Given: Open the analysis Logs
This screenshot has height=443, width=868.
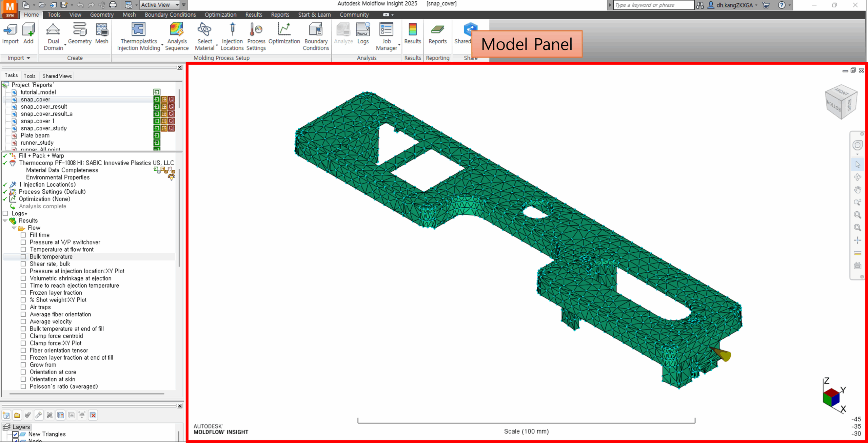Looking at the screenshot, I should click(363, 33).
